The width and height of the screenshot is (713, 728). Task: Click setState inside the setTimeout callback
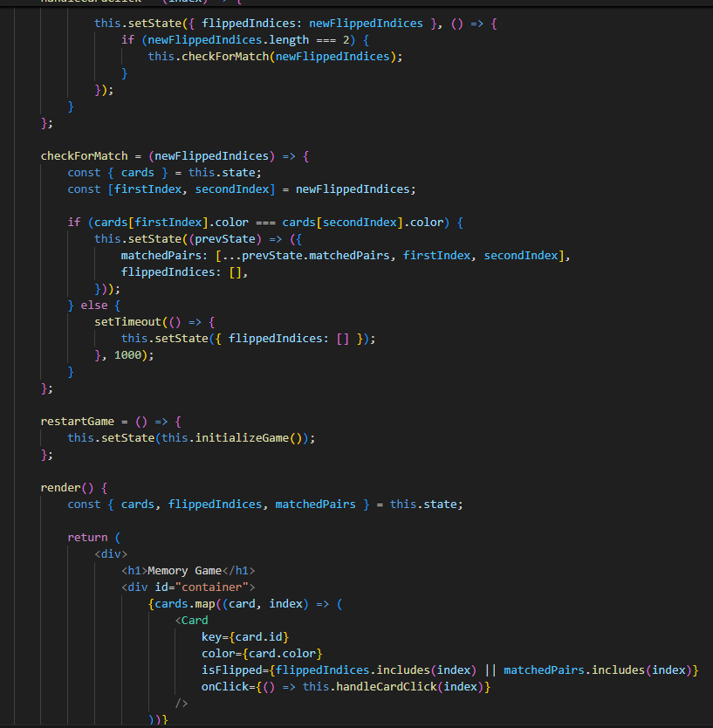pyautogui.click(x=182, y=339)
